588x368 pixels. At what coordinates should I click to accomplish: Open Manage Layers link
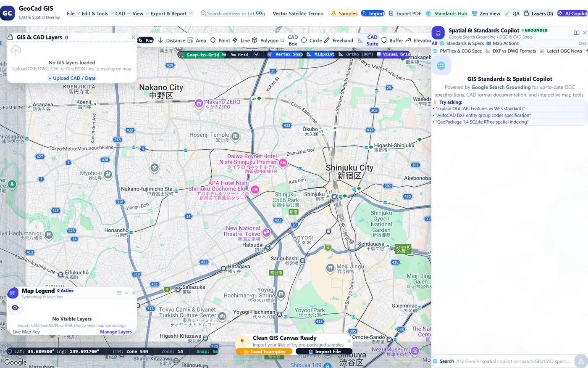tap(116, 332)
